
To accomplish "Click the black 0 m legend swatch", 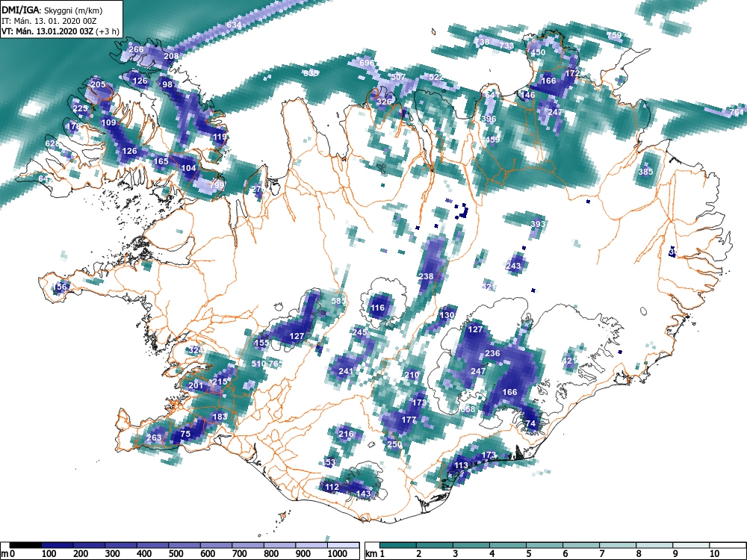I will pos(25,545).
